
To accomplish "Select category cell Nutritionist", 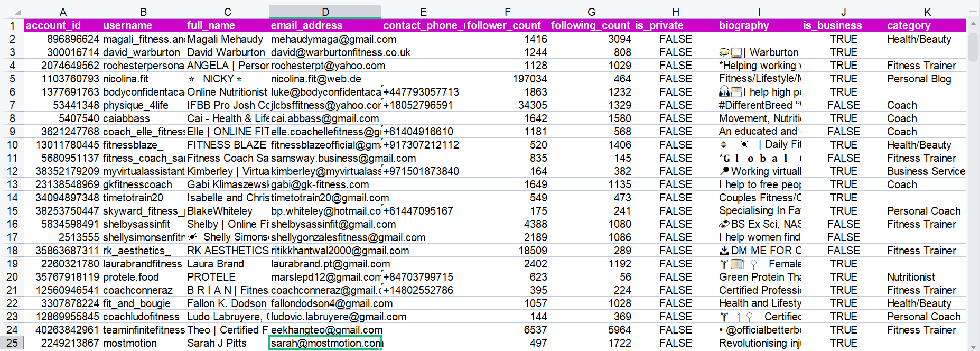I will coord(926,277).
